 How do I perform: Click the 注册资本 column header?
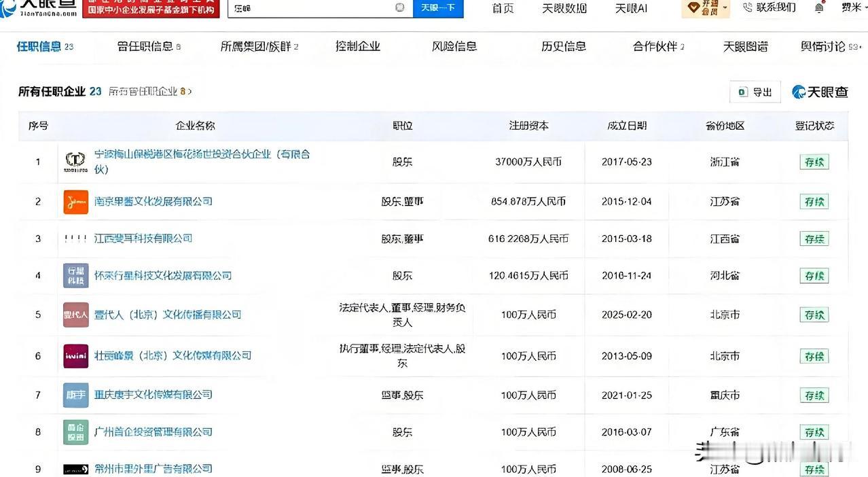coord(529,126)
